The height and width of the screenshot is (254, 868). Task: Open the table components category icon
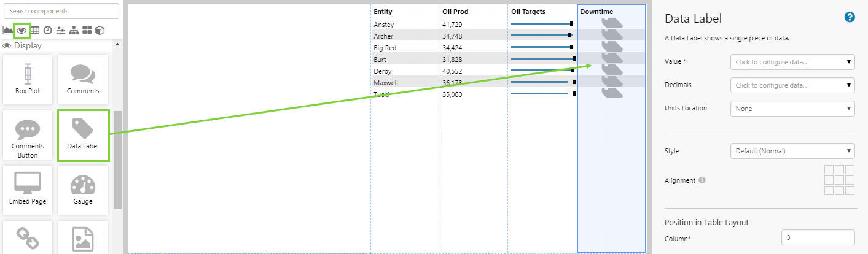(x=35, y=30)
